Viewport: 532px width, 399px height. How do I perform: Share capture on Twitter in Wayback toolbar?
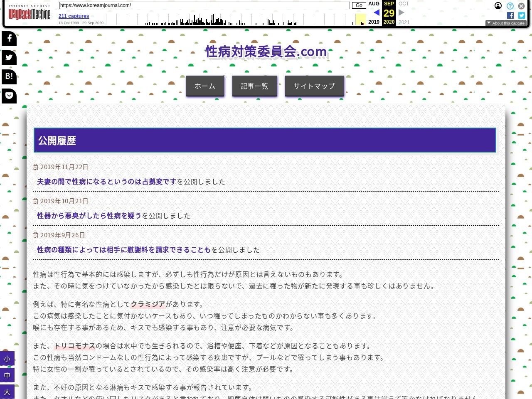click(522, 15)
